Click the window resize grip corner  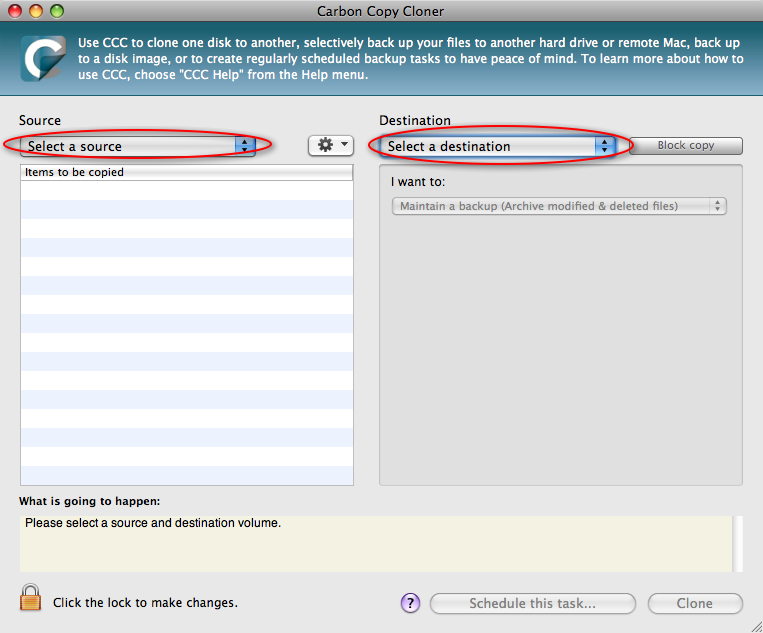coord(756,627)
